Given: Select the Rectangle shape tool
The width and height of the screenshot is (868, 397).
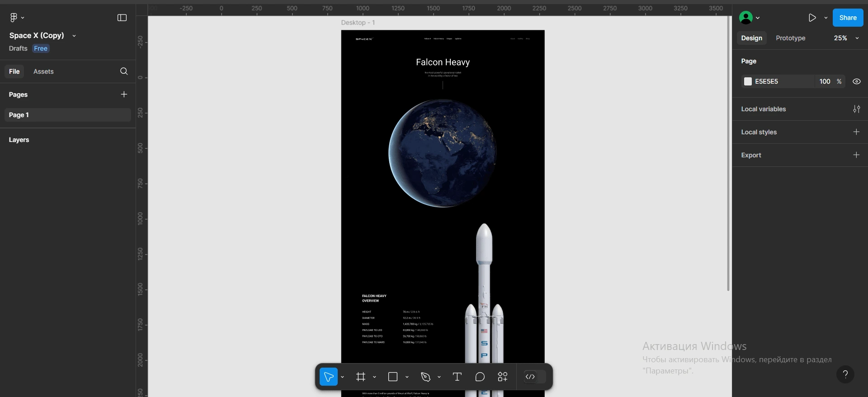Looking at the screenshot, I should (393, 377).
